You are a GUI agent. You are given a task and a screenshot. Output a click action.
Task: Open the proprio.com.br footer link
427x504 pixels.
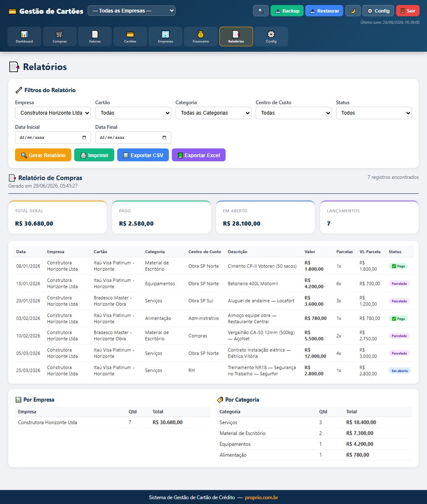261,497
